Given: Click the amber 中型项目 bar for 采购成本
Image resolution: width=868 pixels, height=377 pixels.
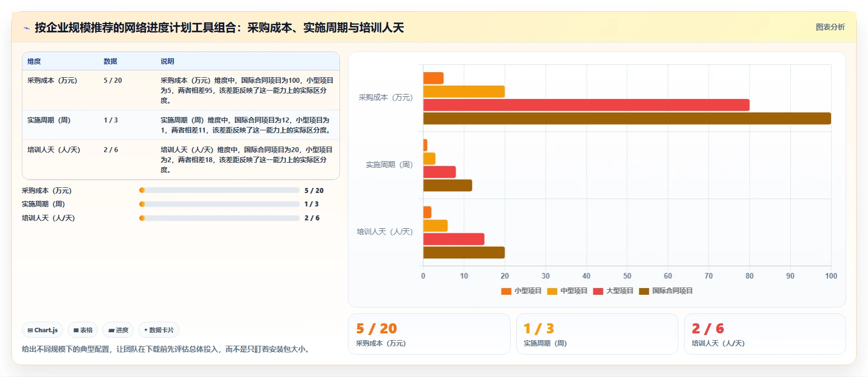Looking at the screenshot, I should tap(464, 92).
